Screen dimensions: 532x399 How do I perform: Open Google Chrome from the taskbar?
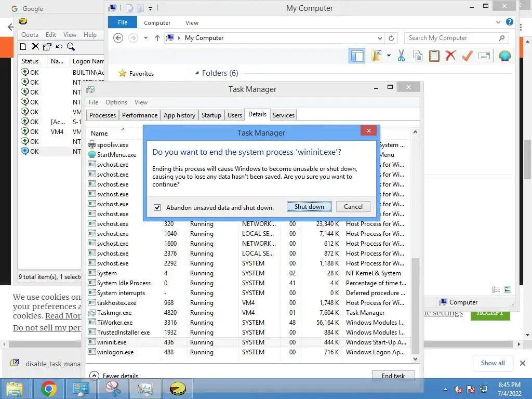point(48,389)
